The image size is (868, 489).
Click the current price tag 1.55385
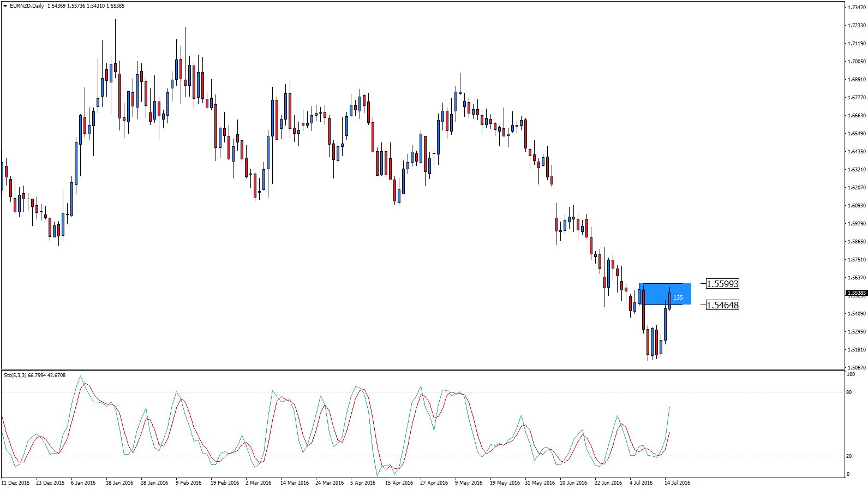856,293
